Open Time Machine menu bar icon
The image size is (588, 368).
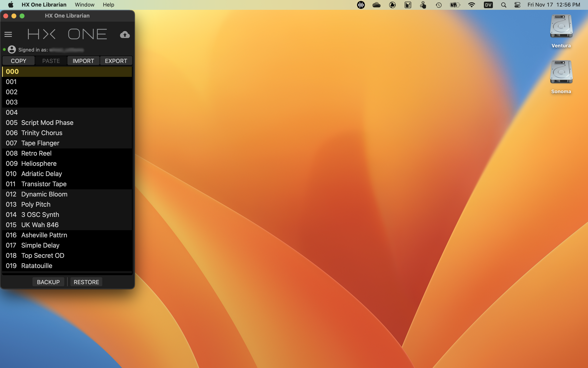[x=439, y=5]
